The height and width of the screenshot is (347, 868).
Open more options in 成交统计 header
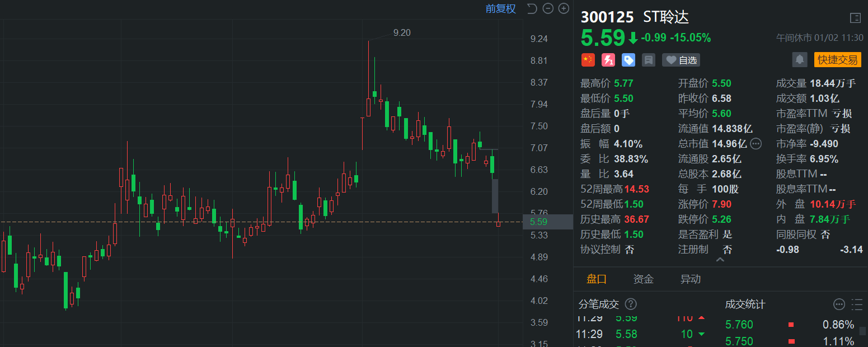click(839, 304)
